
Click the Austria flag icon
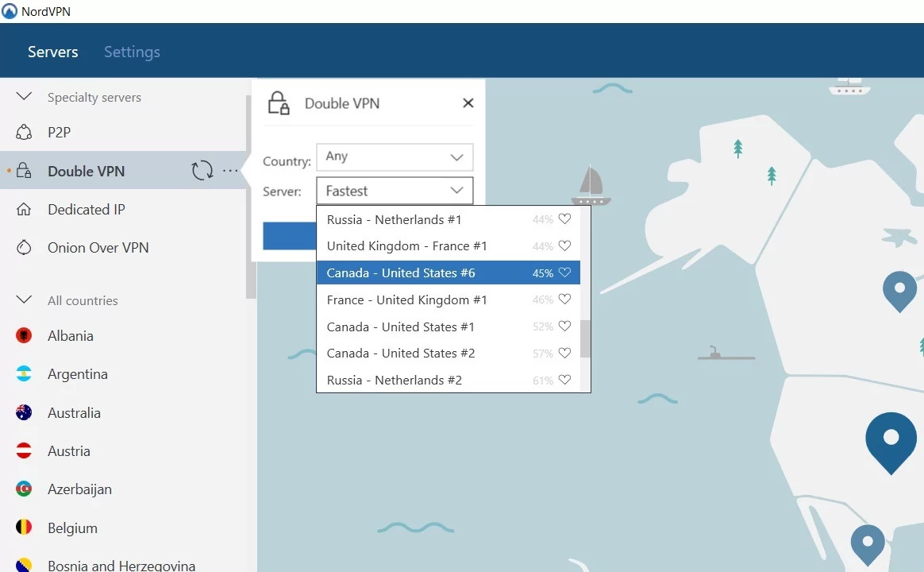[x=24, y=450]
